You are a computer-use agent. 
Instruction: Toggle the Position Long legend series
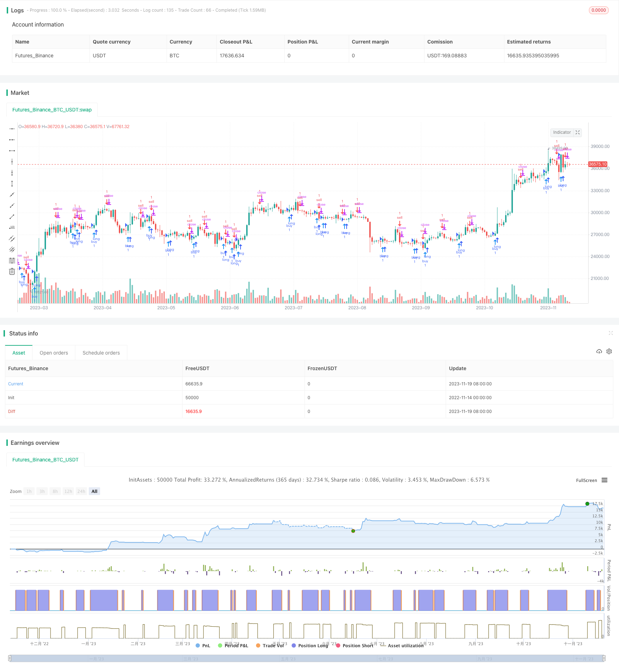click(x=310, y=645)
